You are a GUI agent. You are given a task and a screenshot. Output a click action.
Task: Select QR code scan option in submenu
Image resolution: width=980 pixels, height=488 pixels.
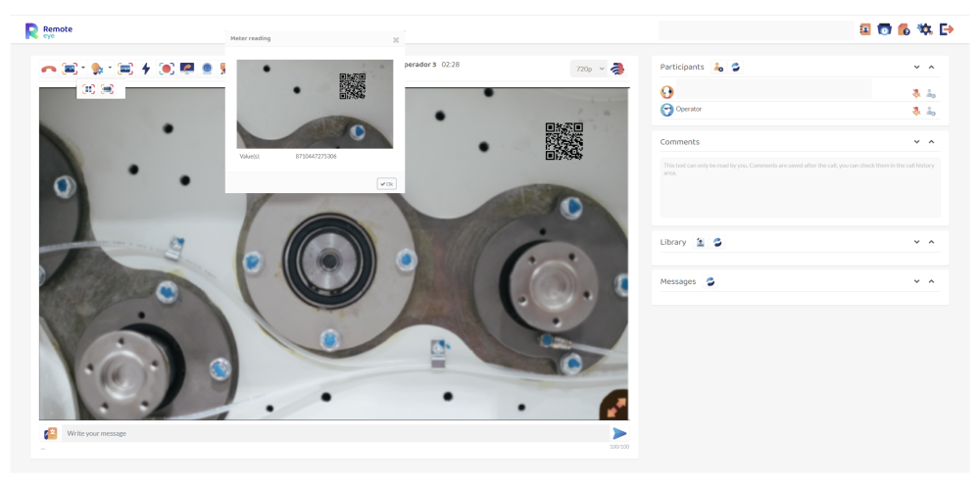pyautogui.click(x=89, y=89)
